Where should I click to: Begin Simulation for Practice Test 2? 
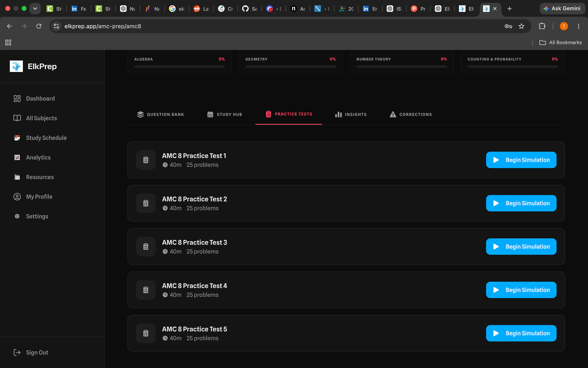click(x=521, y=203)
